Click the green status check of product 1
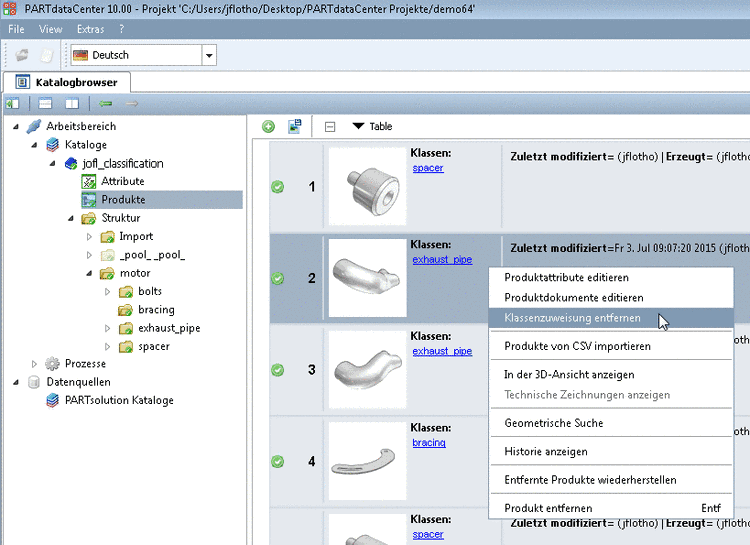750x545 pixels. [x=278, y=187]
